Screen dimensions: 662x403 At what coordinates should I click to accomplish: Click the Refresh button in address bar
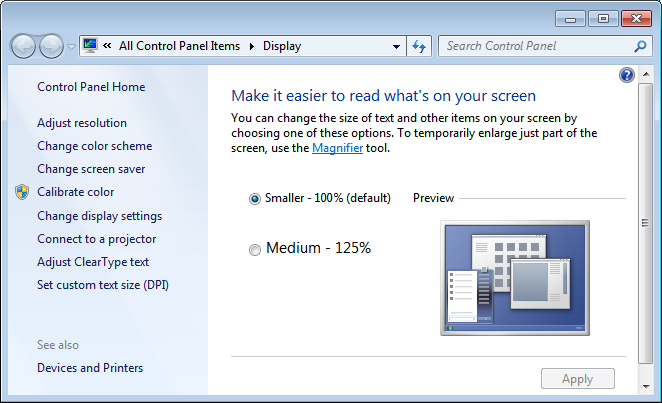pos(419,46)
